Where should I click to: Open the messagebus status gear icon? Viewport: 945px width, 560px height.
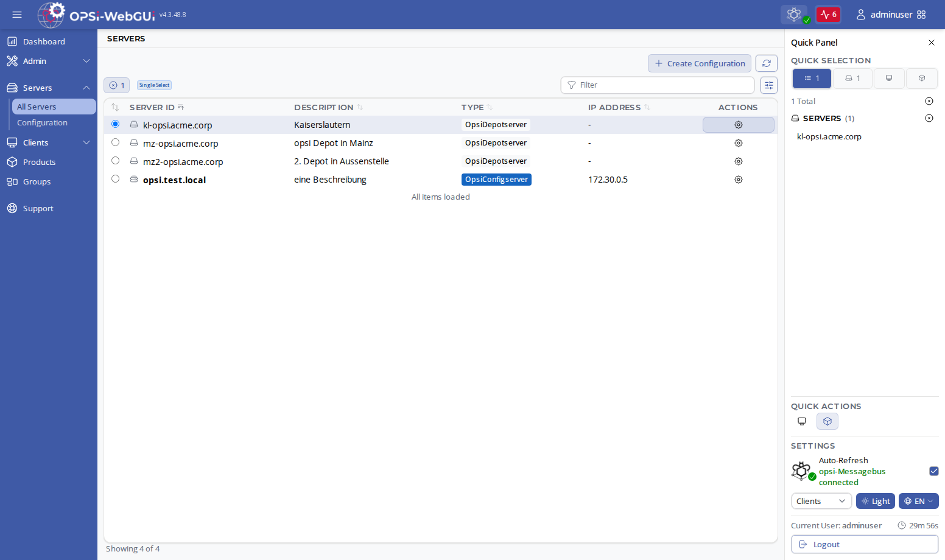(795, 15)
